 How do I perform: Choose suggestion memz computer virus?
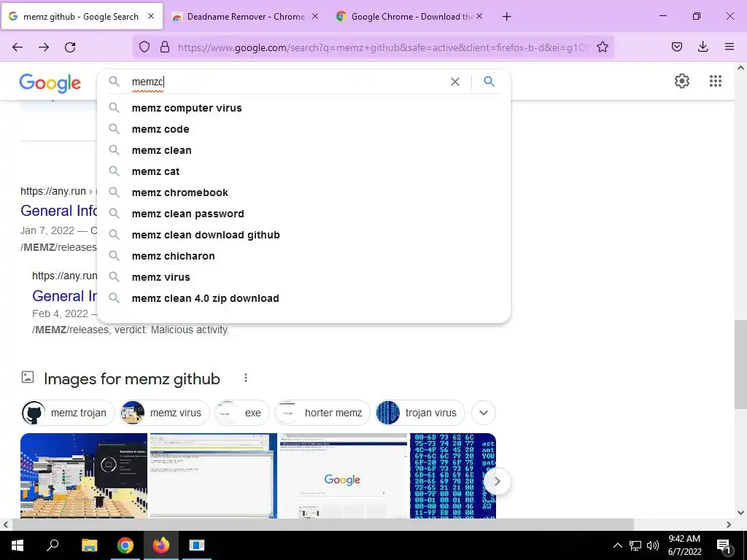click(303, 108)
